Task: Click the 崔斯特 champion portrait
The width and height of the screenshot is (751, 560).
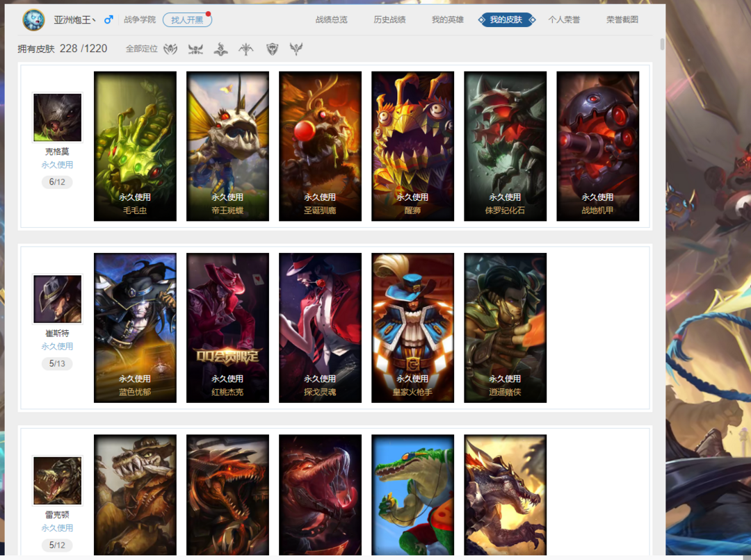Action: [58, 299]
